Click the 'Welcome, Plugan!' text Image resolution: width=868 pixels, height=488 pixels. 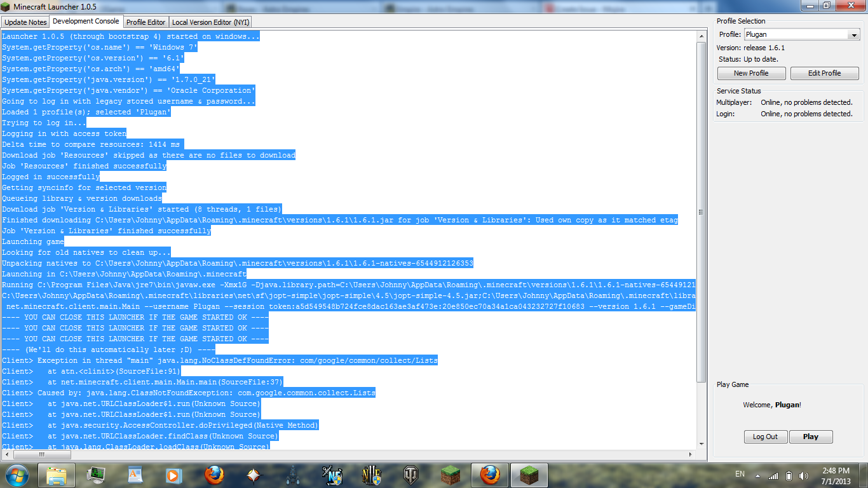pos(772,405)
